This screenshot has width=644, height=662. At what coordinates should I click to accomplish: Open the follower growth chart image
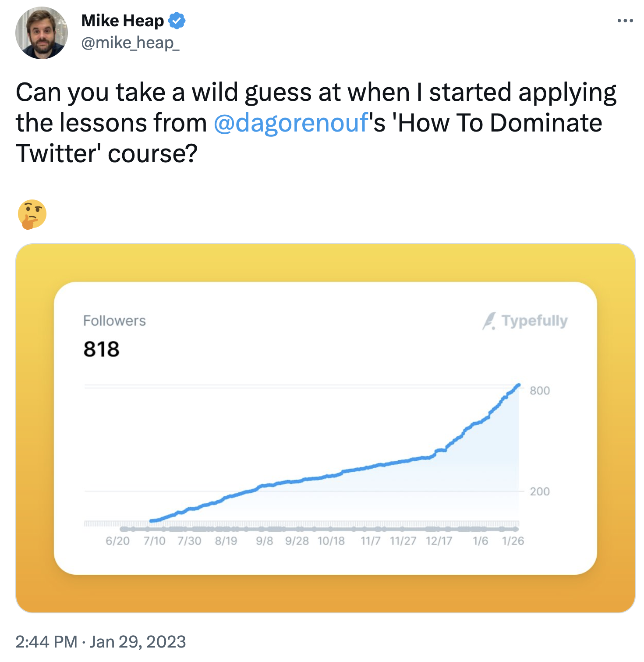[x=322, y=430]
